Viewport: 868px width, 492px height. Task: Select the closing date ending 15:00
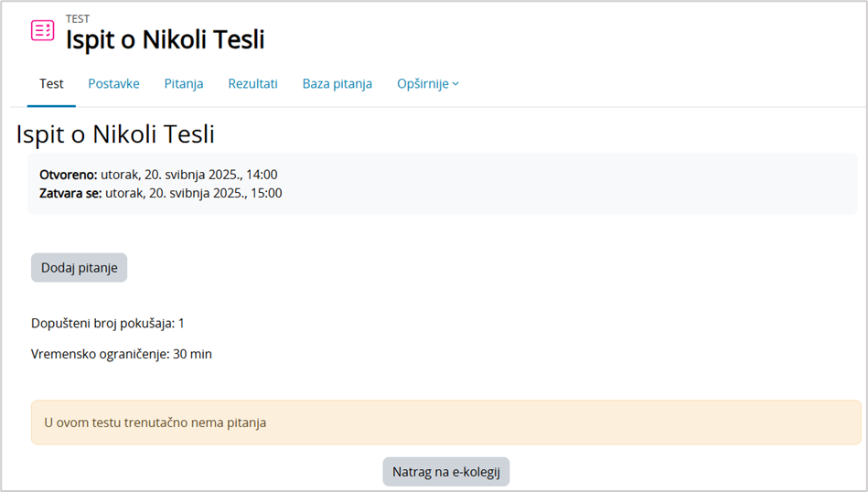(193, 193)
